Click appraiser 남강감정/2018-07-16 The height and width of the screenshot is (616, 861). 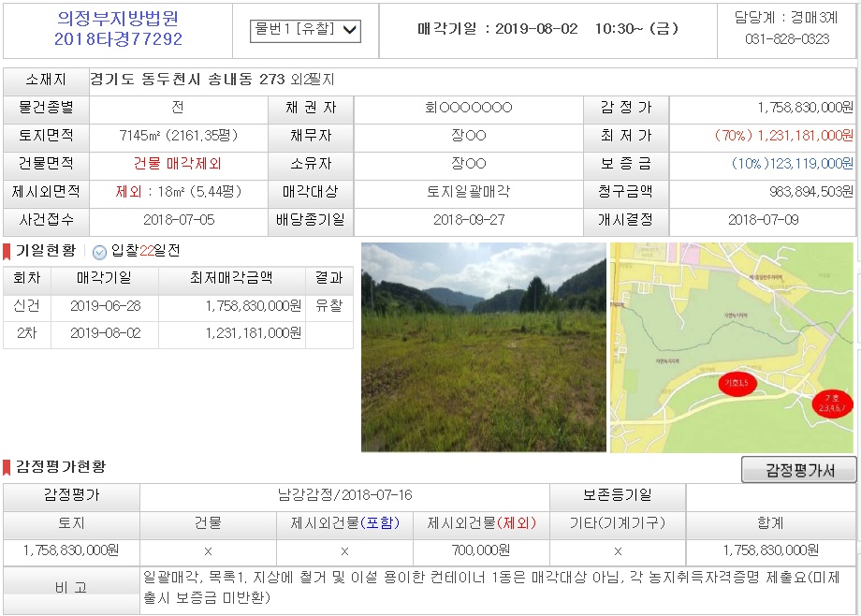(344, 495)
